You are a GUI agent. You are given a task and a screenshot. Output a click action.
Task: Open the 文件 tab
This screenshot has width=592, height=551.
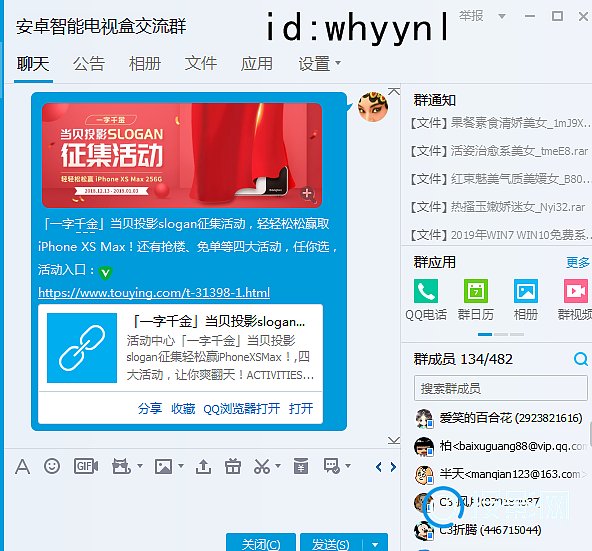coord(201,63)
